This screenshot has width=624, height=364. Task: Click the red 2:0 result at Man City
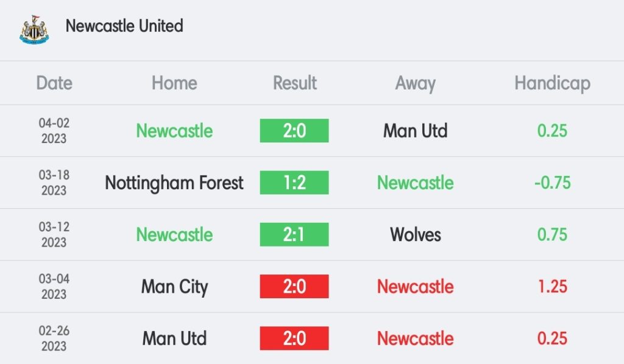coord(294,286)
